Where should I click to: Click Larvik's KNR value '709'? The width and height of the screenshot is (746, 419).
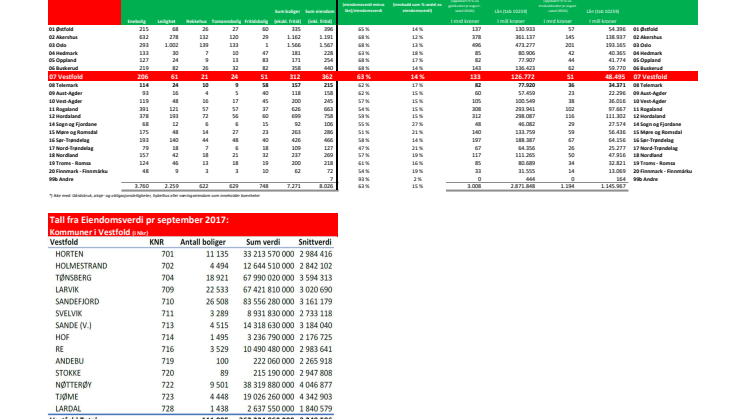(167, 290)
